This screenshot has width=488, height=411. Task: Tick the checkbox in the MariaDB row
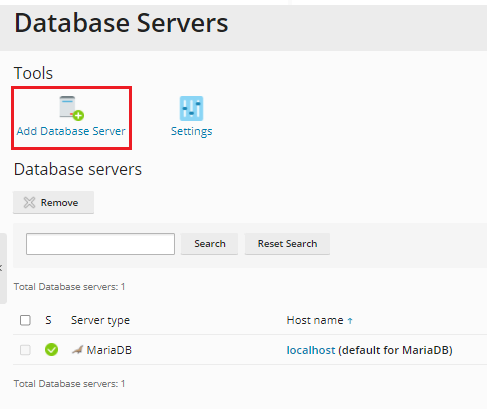(x=25, y=350)
